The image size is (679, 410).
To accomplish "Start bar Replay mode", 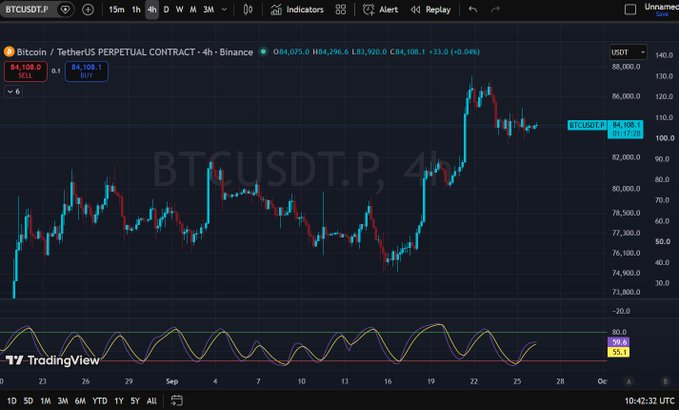I will click(x=430, y=10).
